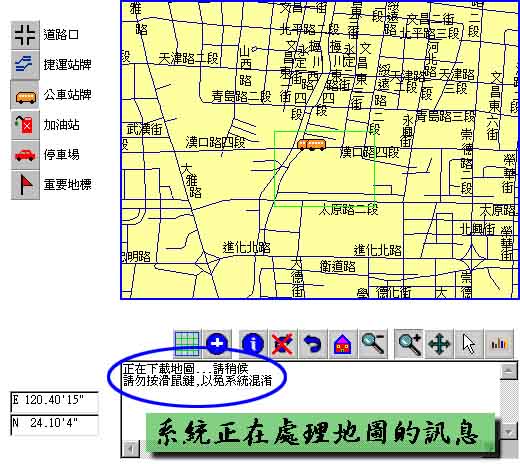Select the 加油站 gas station icon
This screenshot has height=464, width=520.
tap(25, 125)
